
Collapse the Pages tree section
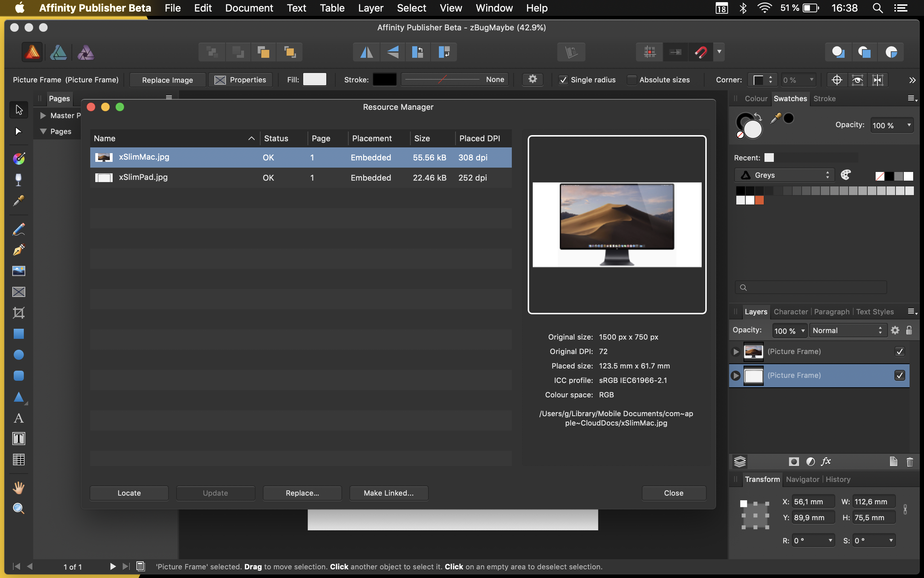[43, 131]
